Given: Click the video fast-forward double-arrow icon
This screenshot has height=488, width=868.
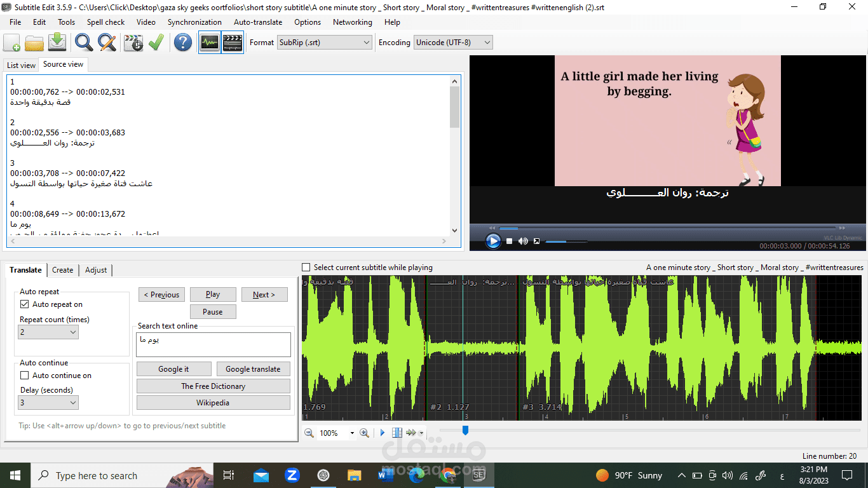Looking at the screenshot, I should click(843, 227).
